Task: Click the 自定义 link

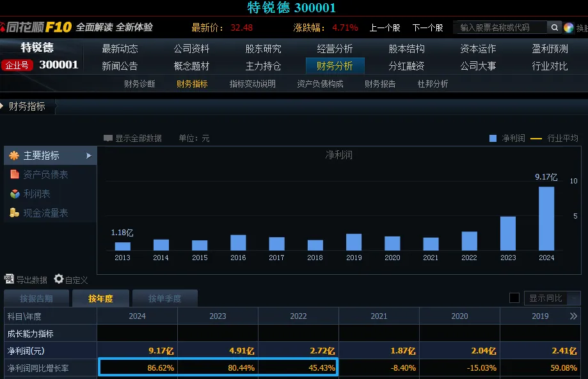Action: 76,280
